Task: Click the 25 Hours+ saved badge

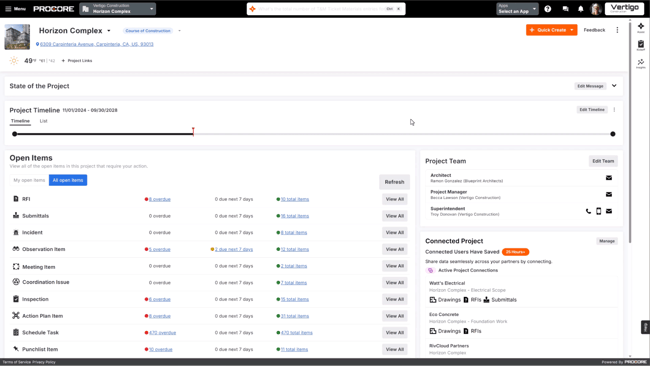Action: 515,252
